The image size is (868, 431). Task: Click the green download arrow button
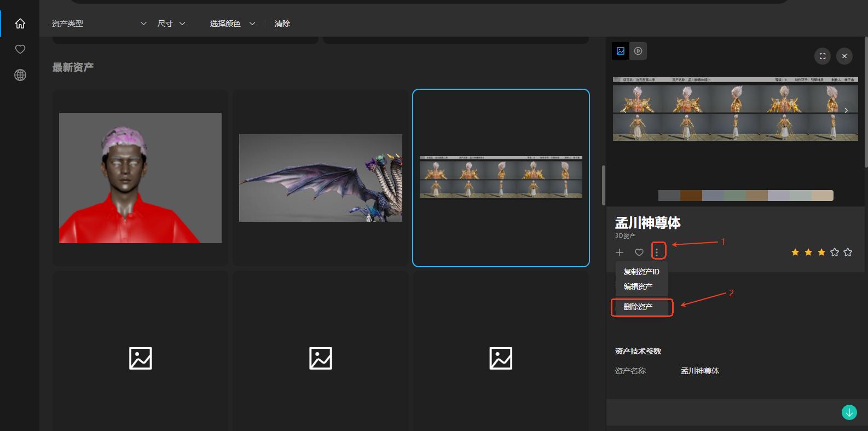849,412
